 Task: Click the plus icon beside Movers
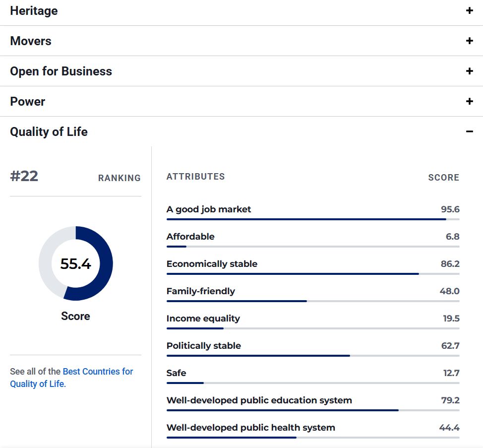(469, 41)
